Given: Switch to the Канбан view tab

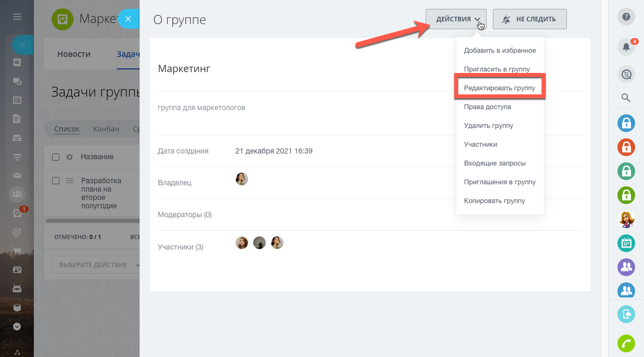Looking at the screenshot, I should click(106, 129).
